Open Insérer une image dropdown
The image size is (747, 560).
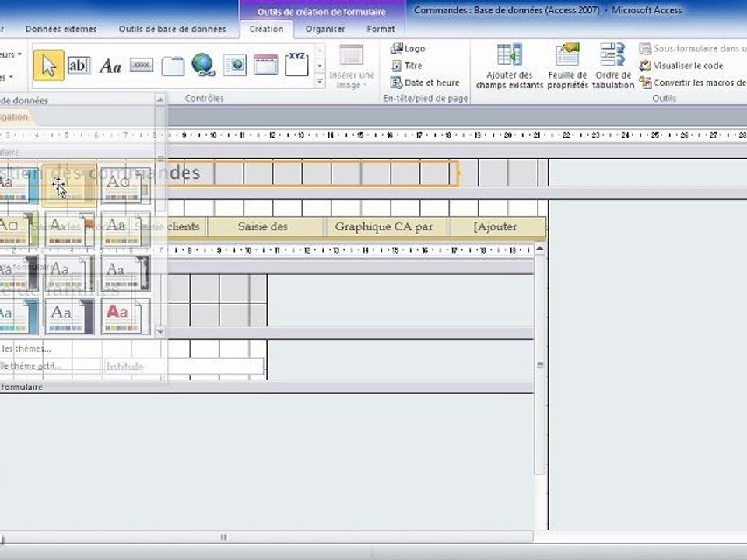click(x=352, y=67)
